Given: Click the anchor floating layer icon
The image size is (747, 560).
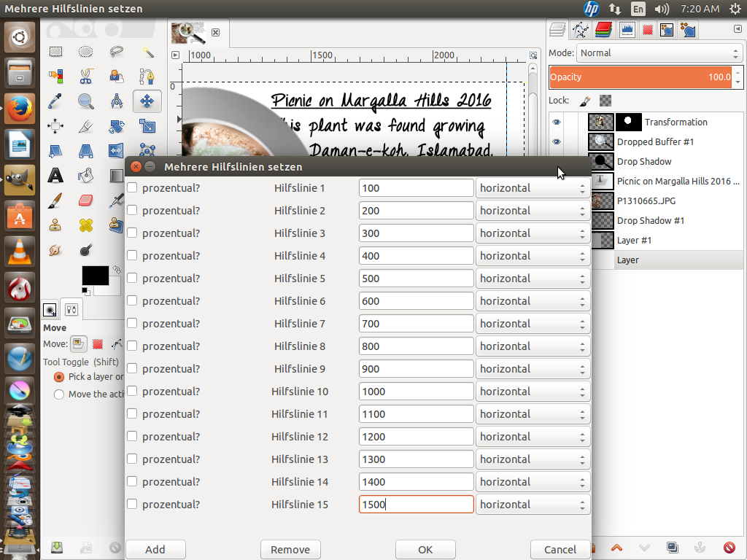Looking at the screenshot, I should point(700,548).
